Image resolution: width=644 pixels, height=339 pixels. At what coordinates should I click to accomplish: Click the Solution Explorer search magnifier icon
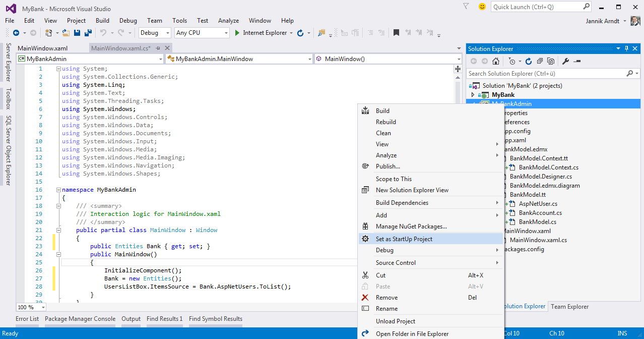click(x=630, y=73)
